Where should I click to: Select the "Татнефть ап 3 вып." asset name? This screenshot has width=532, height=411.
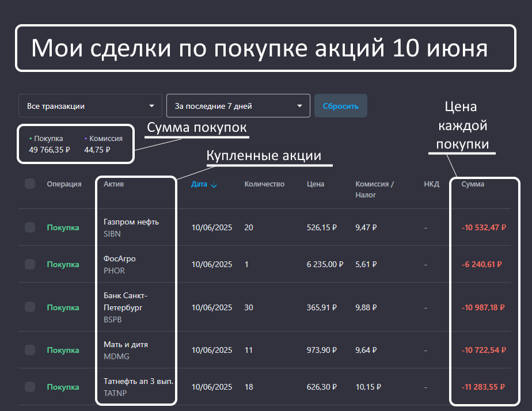pyautogui.click(x=138, y=381)
